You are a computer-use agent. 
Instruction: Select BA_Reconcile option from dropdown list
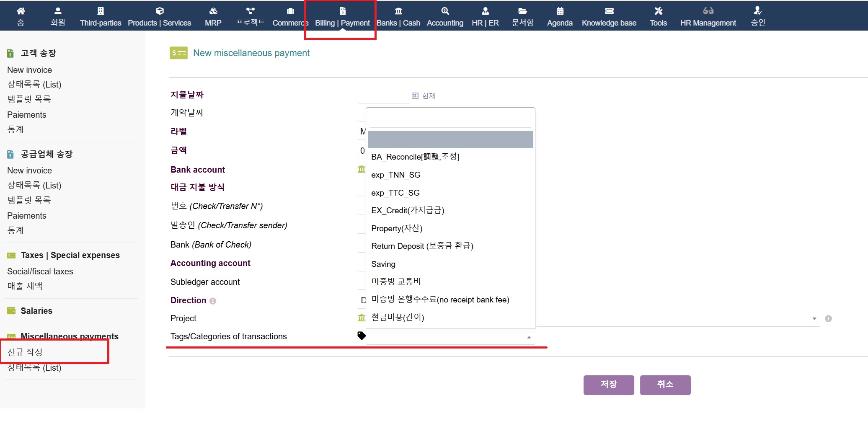(415, 157)
